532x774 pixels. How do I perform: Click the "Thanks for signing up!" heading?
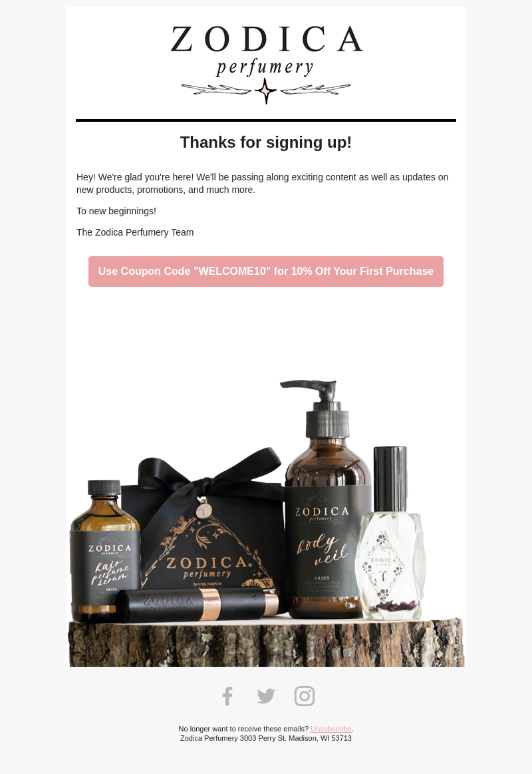coord(266,142)
